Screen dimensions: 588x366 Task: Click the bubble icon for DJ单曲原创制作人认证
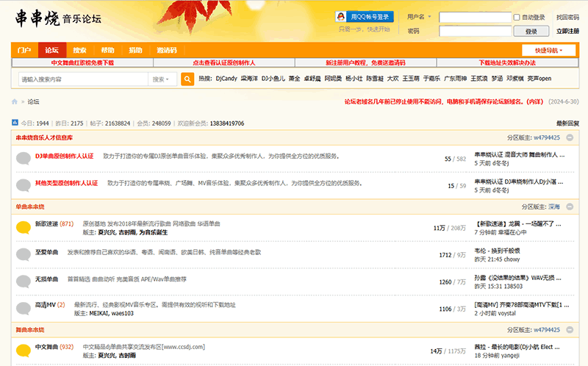[24, 158]
